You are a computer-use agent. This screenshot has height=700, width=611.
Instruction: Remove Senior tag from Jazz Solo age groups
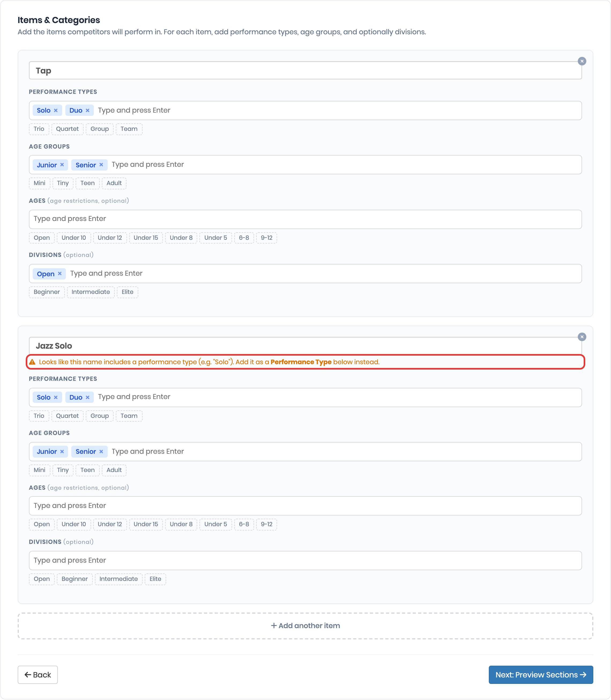click(x=101, y=452)
